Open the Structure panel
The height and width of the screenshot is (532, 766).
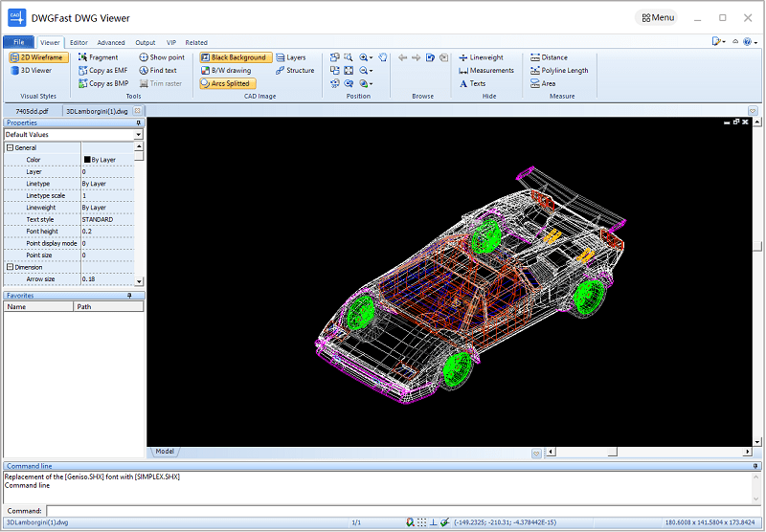(x=295, y=70)
